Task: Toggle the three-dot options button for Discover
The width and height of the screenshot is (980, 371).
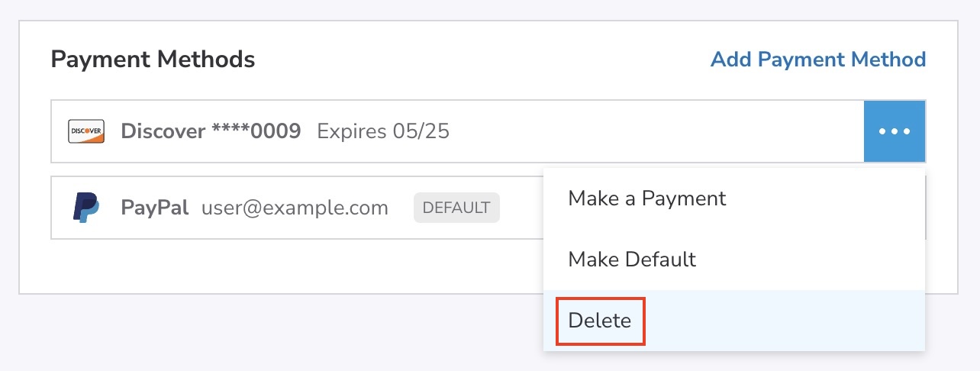Action: coord(895,131)
